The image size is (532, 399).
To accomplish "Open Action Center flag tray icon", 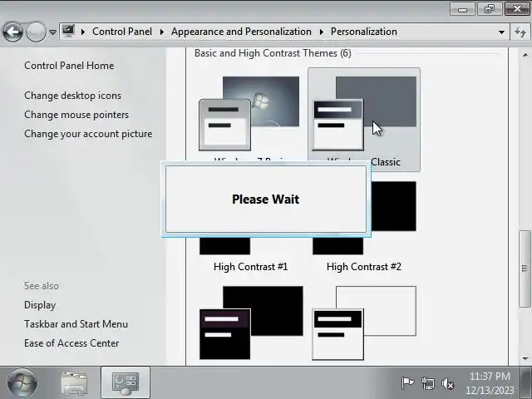I will [407, 383].
